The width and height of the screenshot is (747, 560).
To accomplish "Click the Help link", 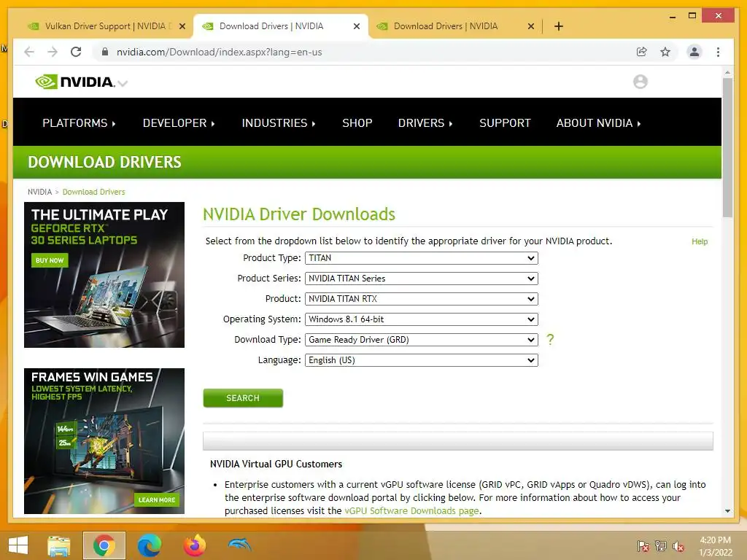I will click(700, 241).
